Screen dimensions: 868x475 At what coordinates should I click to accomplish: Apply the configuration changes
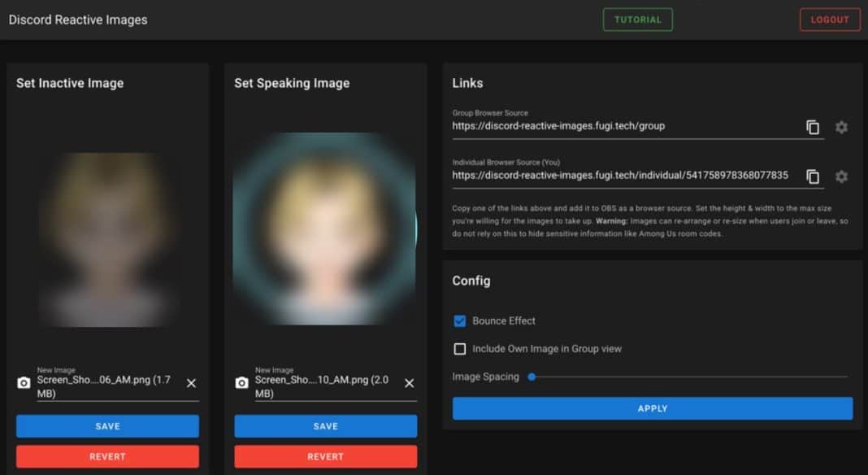[x=652, y=408]
